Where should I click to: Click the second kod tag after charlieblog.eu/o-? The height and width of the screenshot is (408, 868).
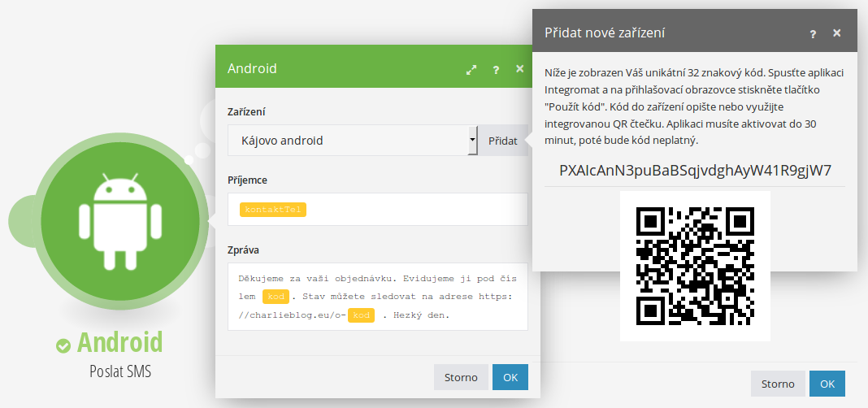click(362, 315)
